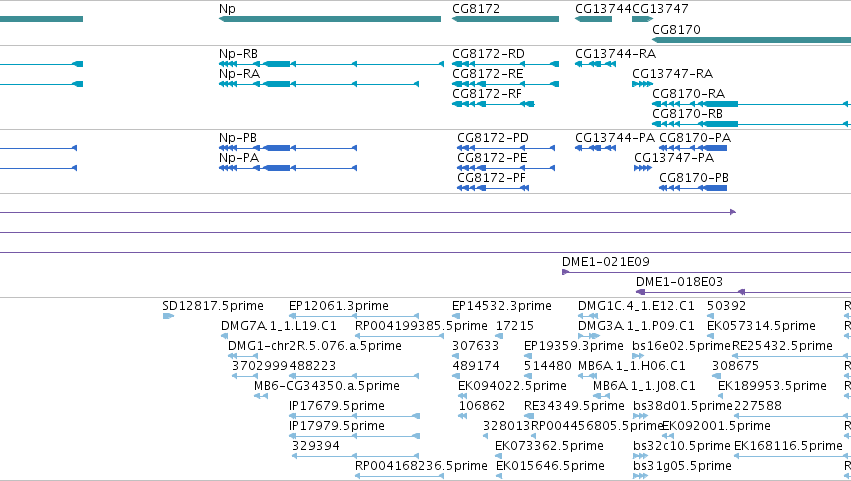The width and height of the screenshot is (851, 481).
Task: Open the CG8172-PD protein label
Action: (493, 138)
